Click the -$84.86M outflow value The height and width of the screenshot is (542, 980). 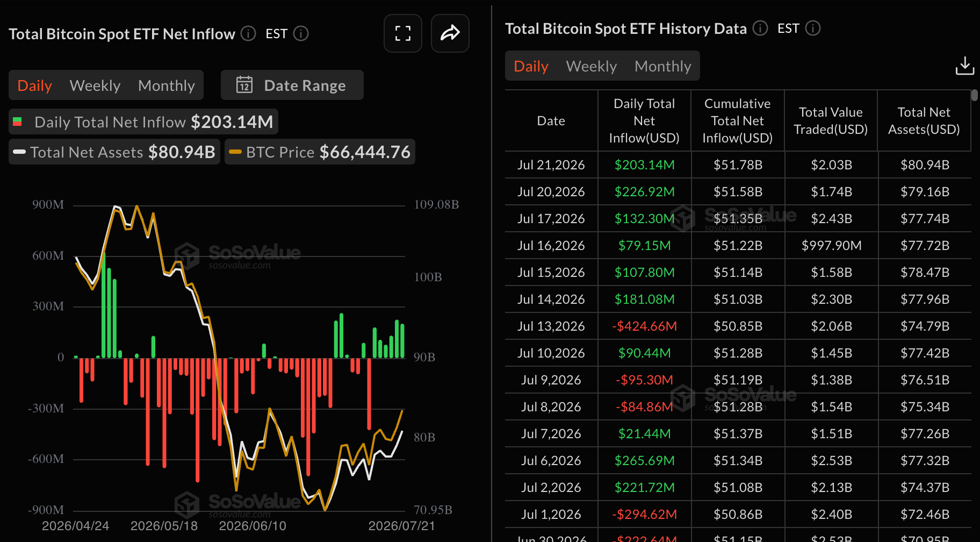click(x=645, y=407)
